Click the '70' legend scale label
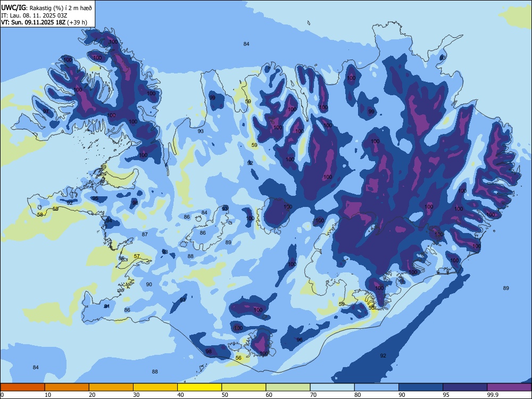This screenshot has width=532, height=399. (313, 395)
